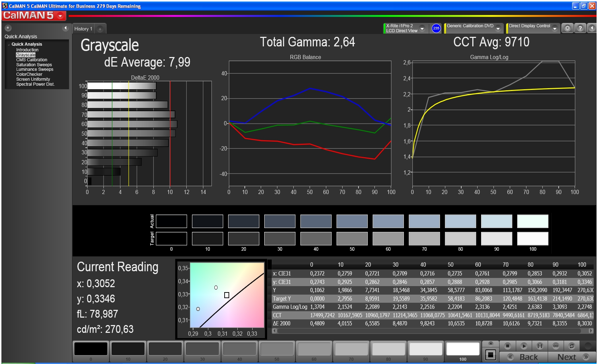Screen dimensions: 598x364
Task: Switch to the History 1 tab
Action: 83,29
